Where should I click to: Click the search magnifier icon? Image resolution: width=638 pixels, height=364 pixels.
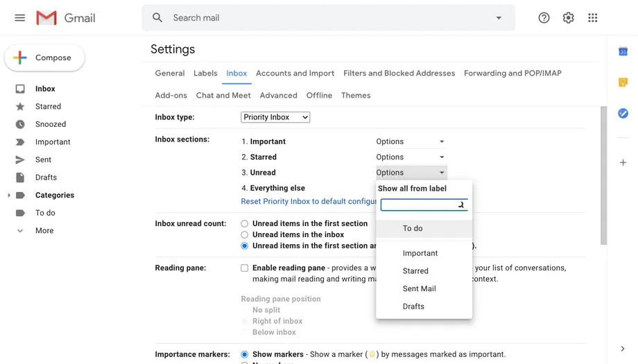pos(157,17)
